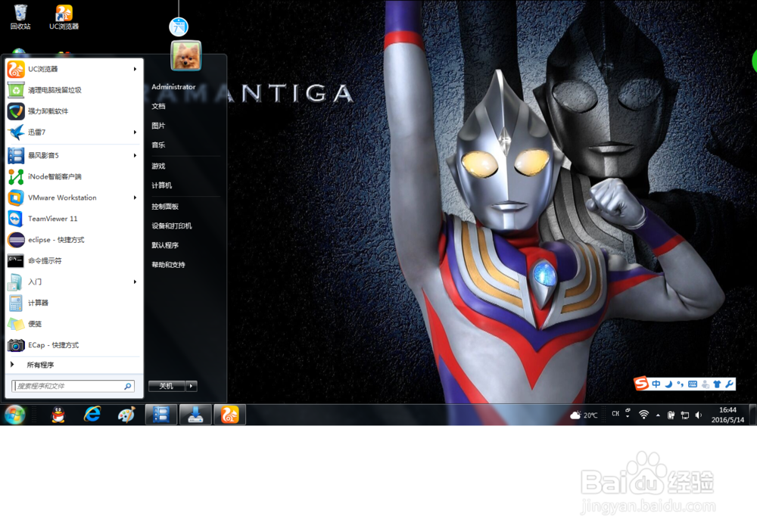Expand 暴风影音5 jump list arrow

[136, 155]
